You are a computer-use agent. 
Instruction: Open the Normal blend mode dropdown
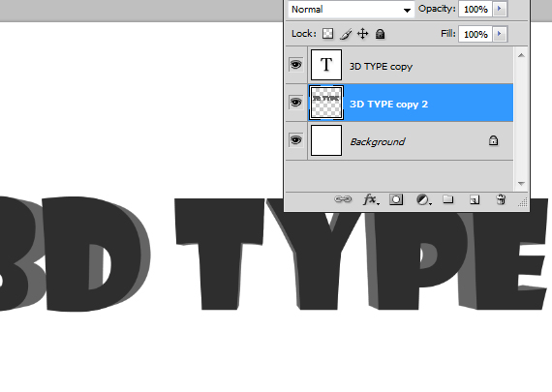351,10
